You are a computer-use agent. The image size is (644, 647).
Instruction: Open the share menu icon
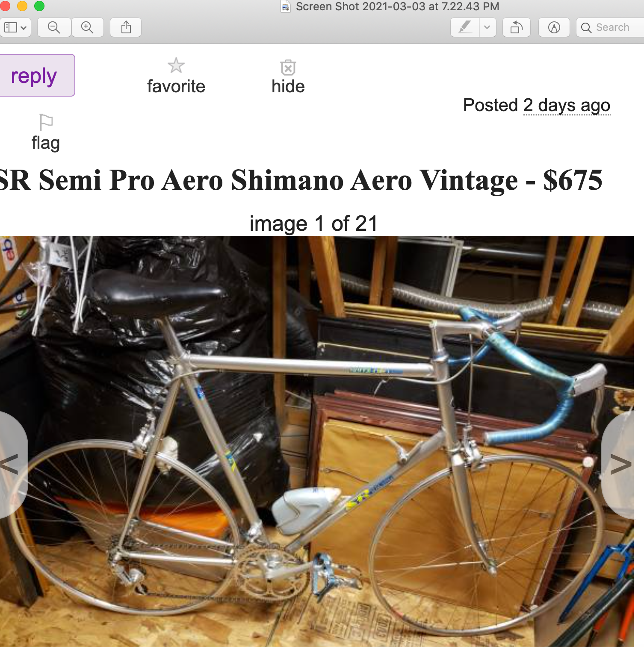126,28
